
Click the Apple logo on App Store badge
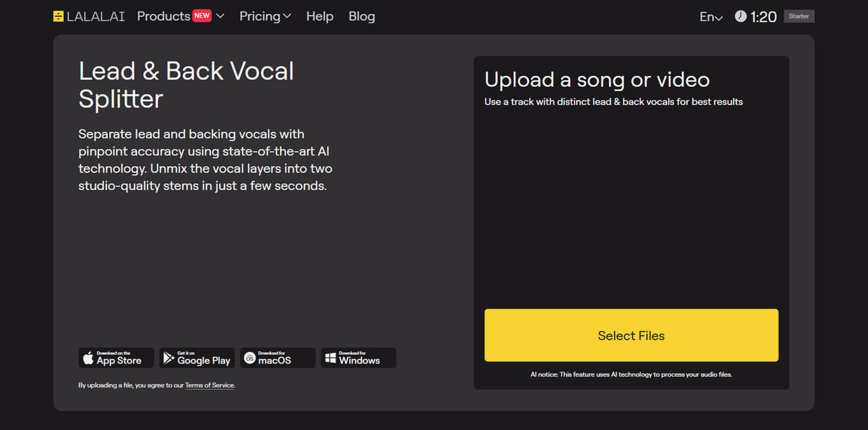[x=88, y=358]
